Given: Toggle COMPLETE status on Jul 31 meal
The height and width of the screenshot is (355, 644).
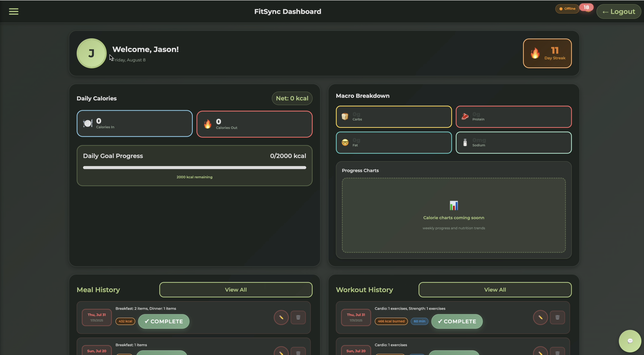Looking at the screenshot, I should click(164, 321).
